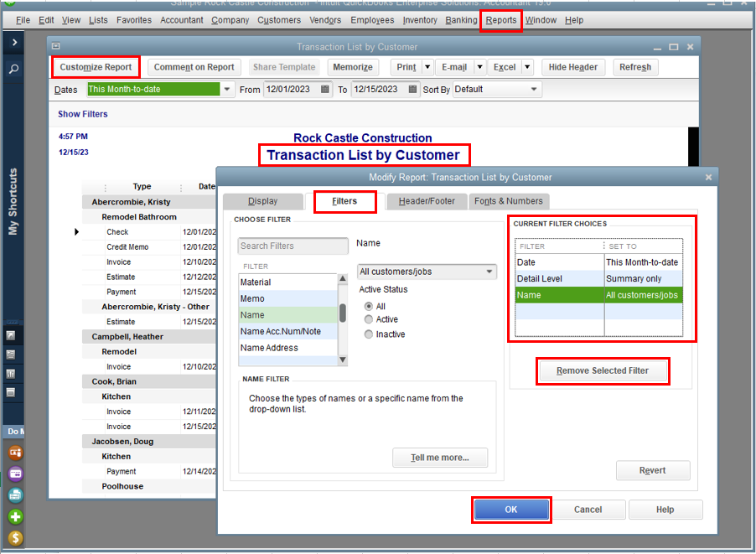Screen dimensions: 756x554
Task: Expand the left shortcuts sidebar arrow
Action: (x=14, y=43)
